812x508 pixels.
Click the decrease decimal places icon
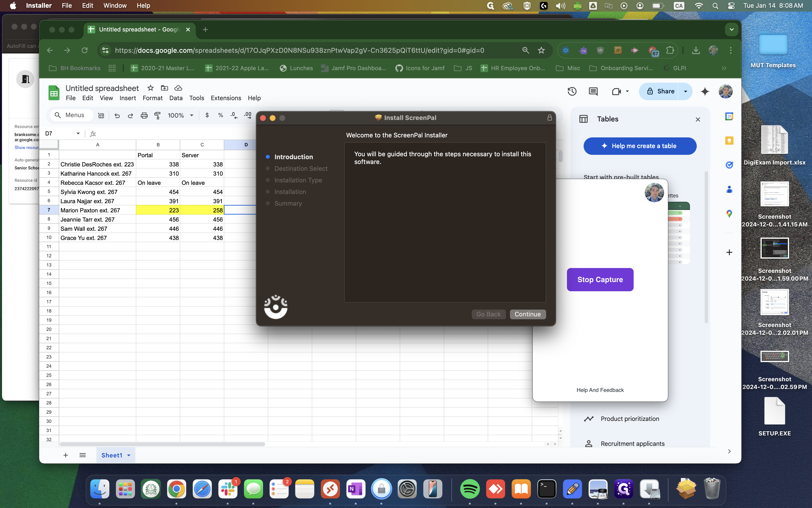(x=234, y=115)
